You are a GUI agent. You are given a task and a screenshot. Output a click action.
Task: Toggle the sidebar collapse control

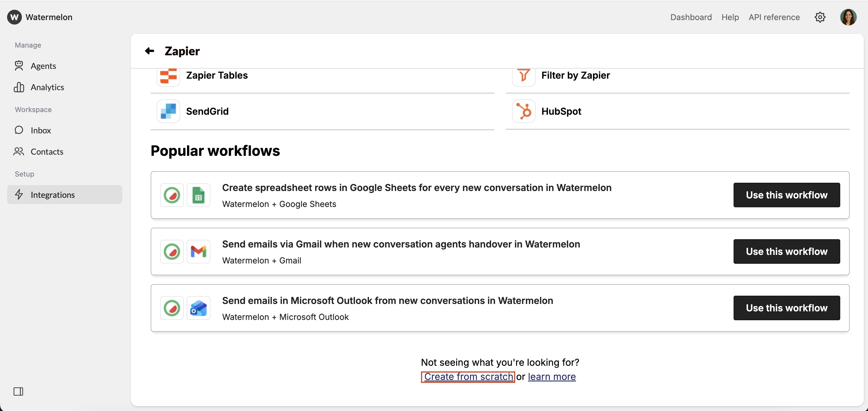(x=18, y=391)
